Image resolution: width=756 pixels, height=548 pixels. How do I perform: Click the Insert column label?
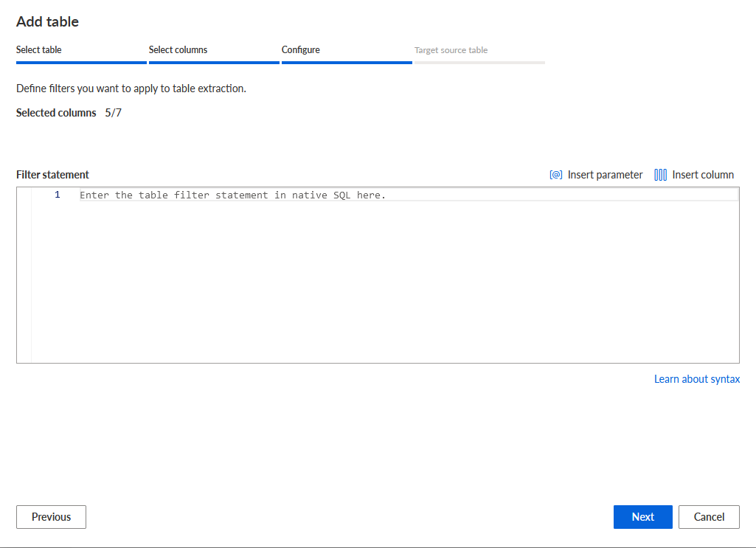[x=703, y=175]
